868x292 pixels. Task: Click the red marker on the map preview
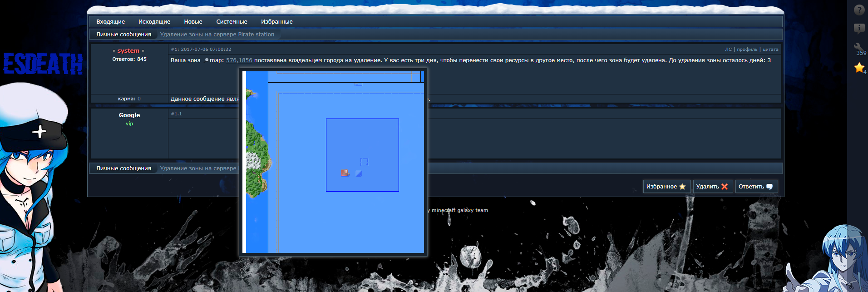point(345,173)
